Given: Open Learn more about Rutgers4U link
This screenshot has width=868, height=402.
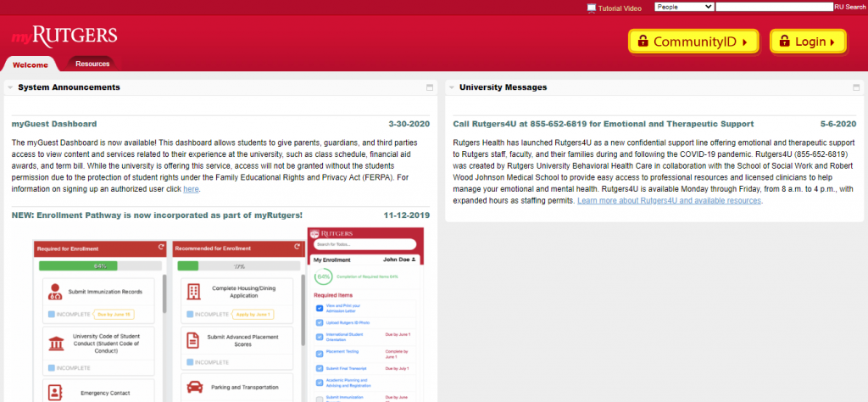Looking at the screenshot, I should click(x=669, y=201).
